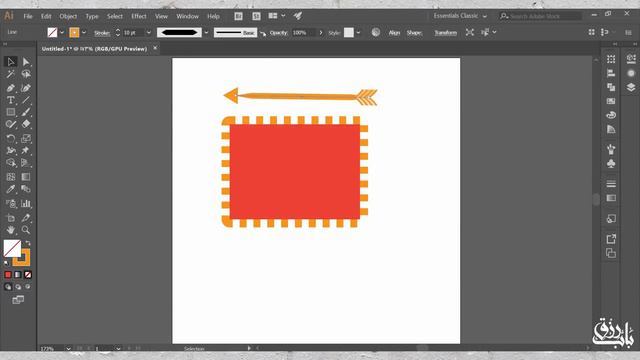Choose the Shaper tool

(11, 124)
